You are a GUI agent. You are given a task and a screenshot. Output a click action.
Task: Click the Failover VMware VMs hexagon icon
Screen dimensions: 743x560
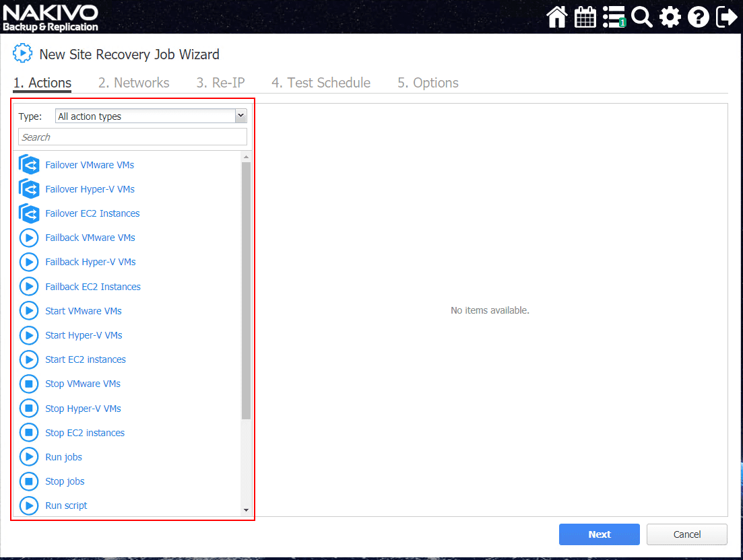(29, 164)
